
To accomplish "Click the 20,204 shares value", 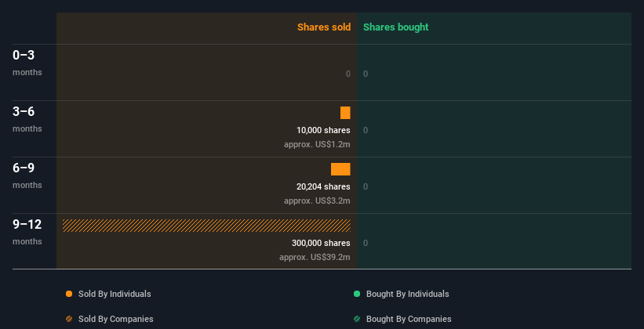I will pos(323,186).
